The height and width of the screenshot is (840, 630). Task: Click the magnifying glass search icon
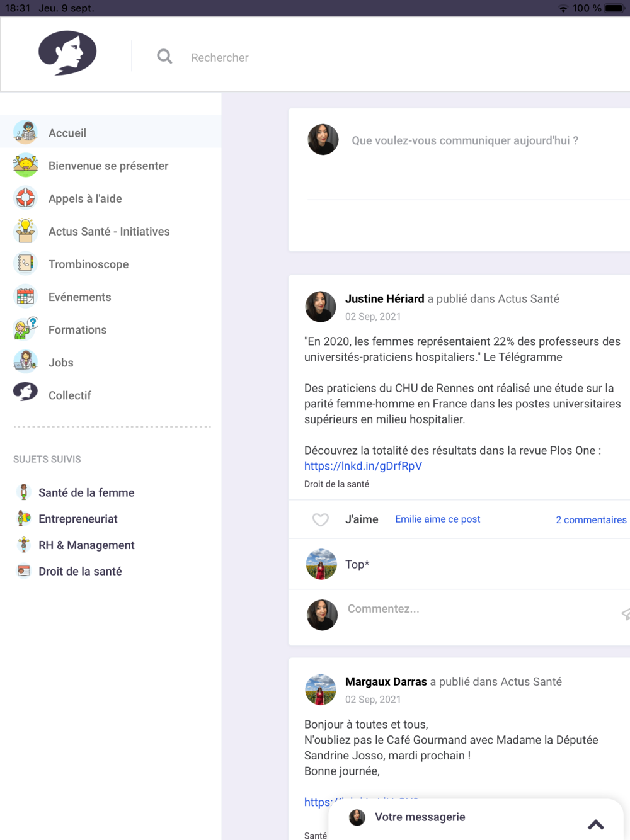click(164, 57)
